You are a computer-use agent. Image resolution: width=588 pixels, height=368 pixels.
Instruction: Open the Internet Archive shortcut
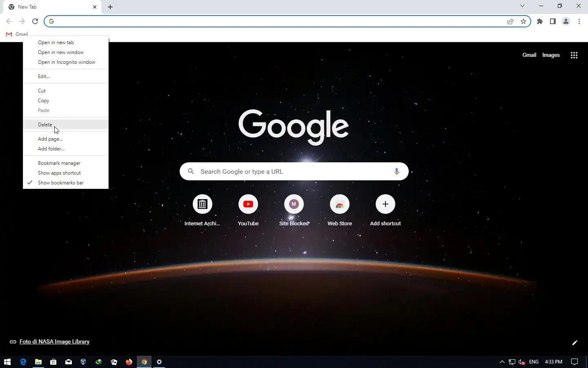[x=202, y=210]
